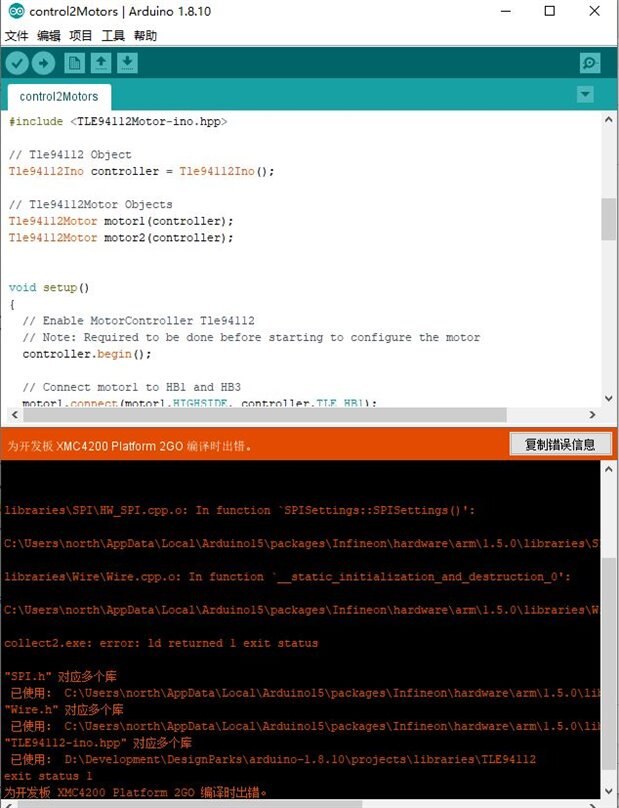619x808 pixels.
Task: Open the 项目 menu
Action: coord(81,36)
